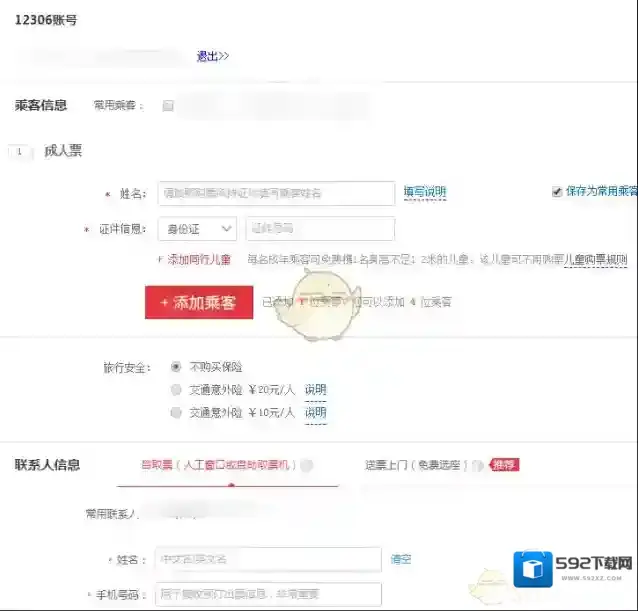638x611 pixels.
Task: Check the 常用乘客 checkbox
Action: point(168,105)
